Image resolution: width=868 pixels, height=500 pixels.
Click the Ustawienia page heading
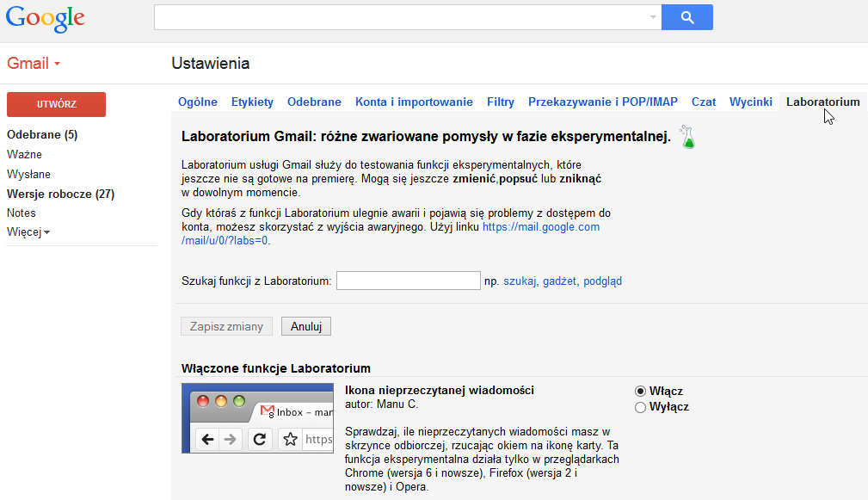[211, 63]
